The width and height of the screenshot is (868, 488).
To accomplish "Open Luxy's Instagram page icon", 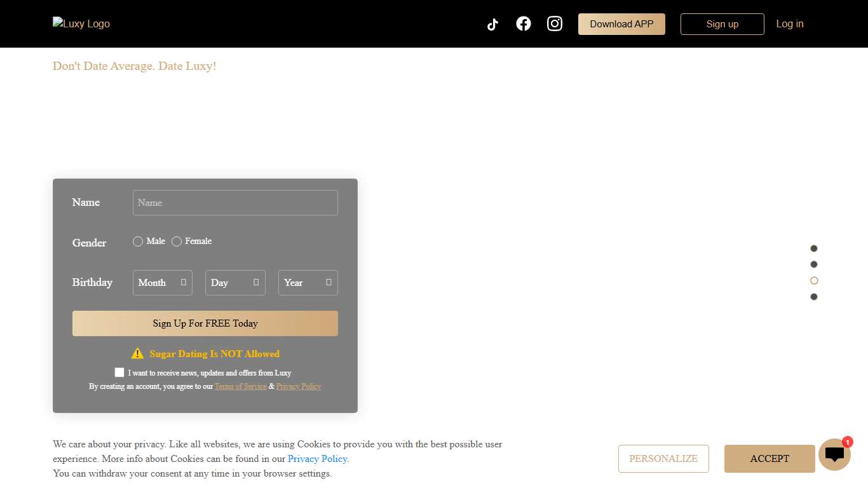I will [x=555, y=24].
